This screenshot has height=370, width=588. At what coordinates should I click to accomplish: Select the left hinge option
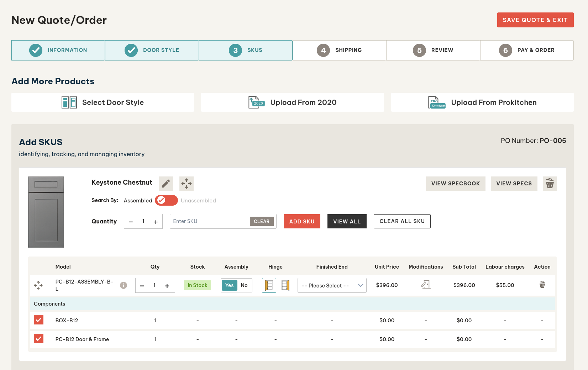[269, 285]
